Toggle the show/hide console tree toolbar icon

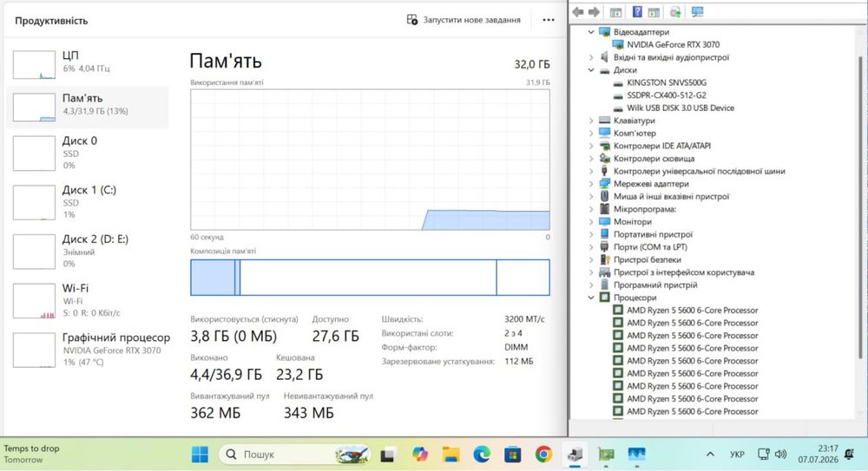click(615, 11)
